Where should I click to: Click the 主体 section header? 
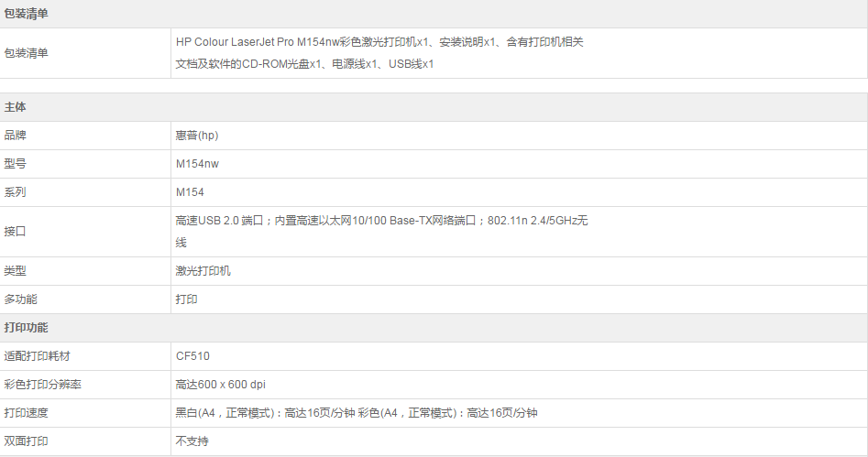pyautogui.click(x=15, y=107)
